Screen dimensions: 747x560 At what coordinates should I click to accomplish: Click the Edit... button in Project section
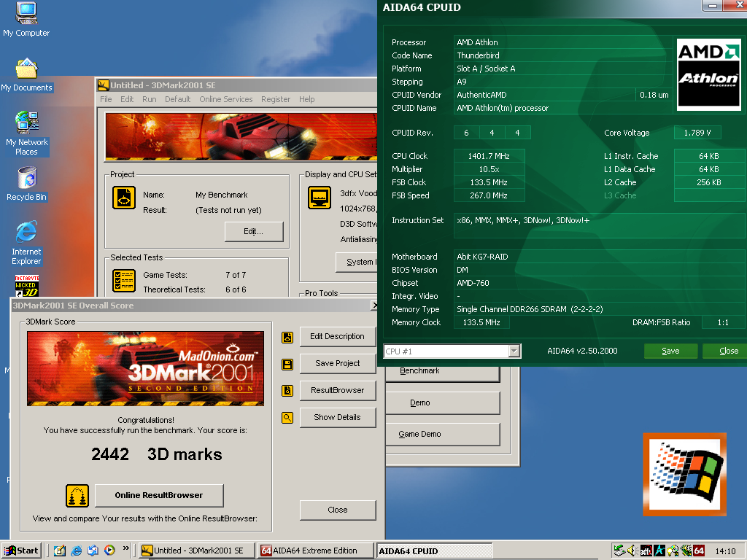[254, 231]
